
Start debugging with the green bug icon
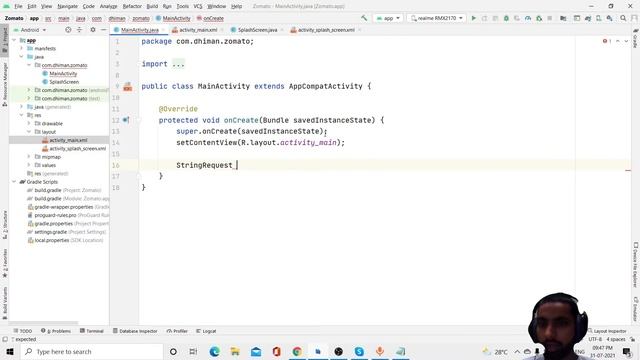coord(506,18)
